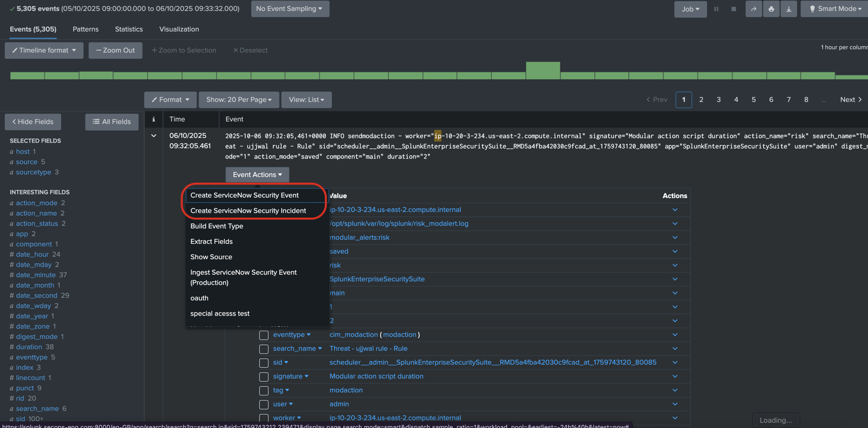Open actions for the admin user row
868x428 pixels.
(x=675, y=404)
